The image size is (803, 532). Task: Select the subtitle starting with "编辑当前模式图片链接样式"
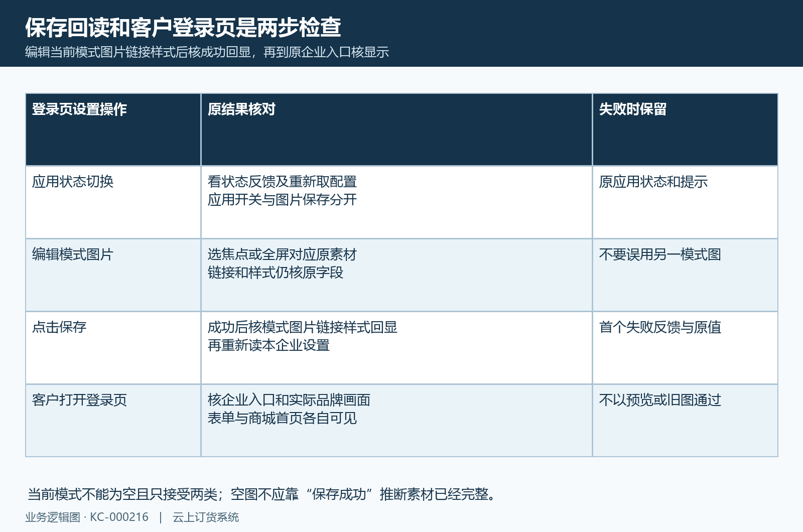[207, 52]
